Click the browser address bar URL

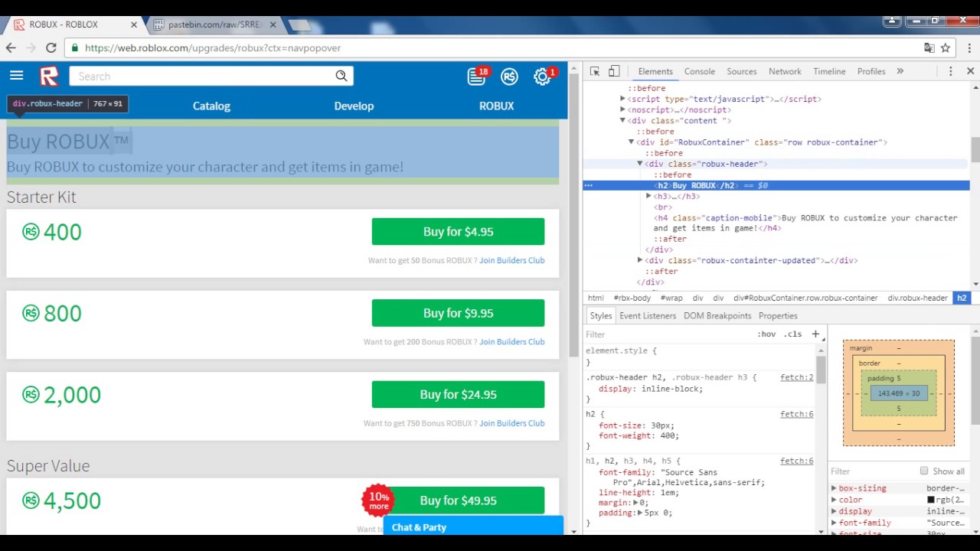(x=213, y=47)
